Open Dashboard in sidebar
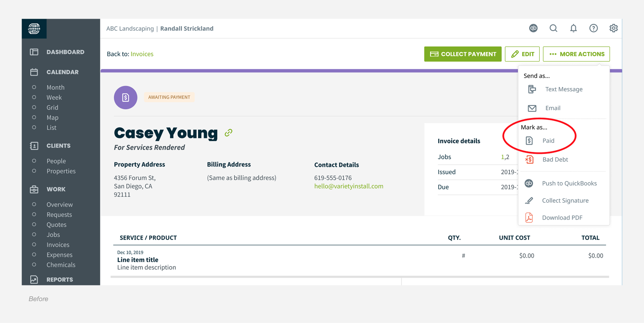This screenshot has height=323, width=644. coord(65,52)
